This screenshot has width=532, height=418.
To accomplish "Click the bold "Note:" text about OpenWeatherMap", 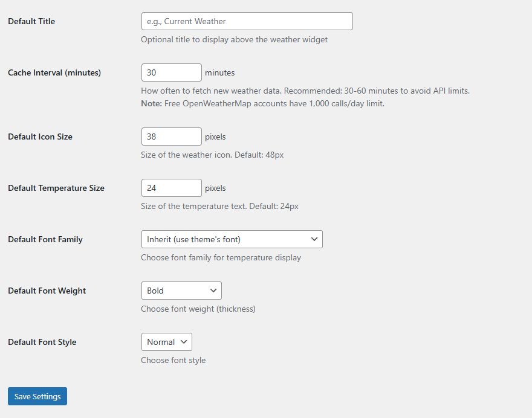I will coord(151,103).
